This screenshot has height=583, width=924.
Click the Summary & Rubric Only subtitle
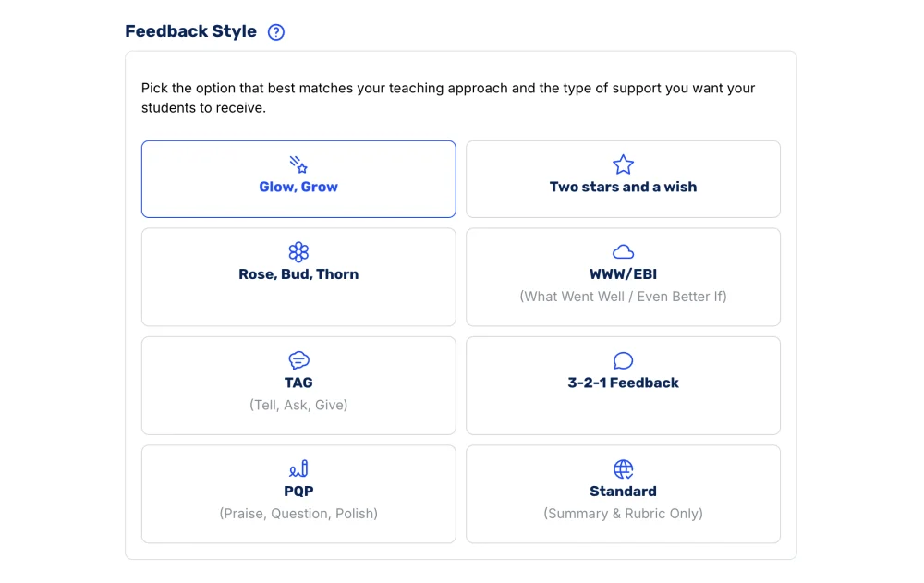coord(623,514)
